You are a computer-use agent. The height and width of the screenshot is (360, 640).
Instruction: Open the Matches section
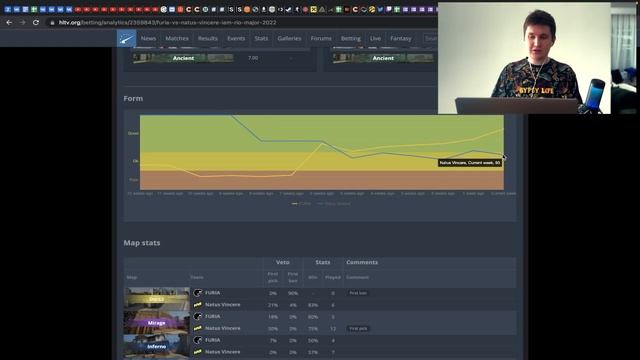(177, 38)
